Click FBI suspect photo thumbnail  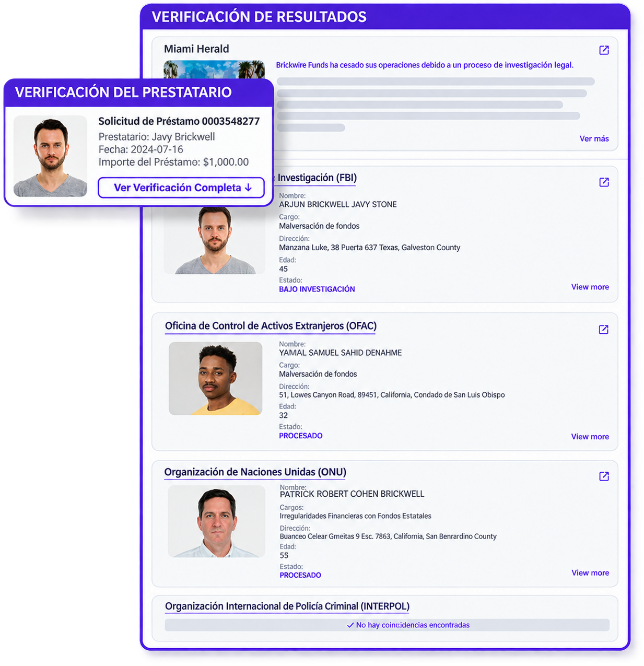point(215,240)
